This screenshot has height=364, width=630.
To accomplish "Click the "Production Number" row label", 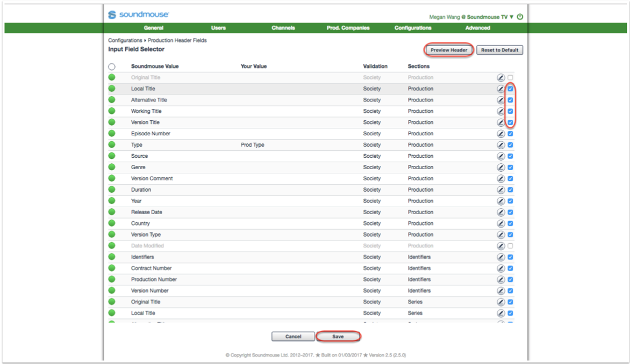I will click(x=154, y=280).
